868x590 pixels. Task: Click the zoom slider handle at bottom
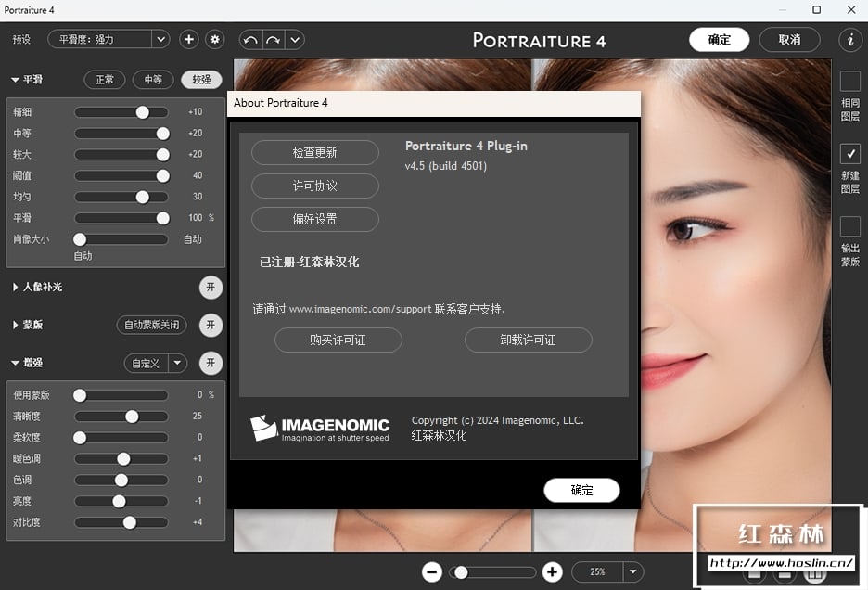click(x=461, y=571)
